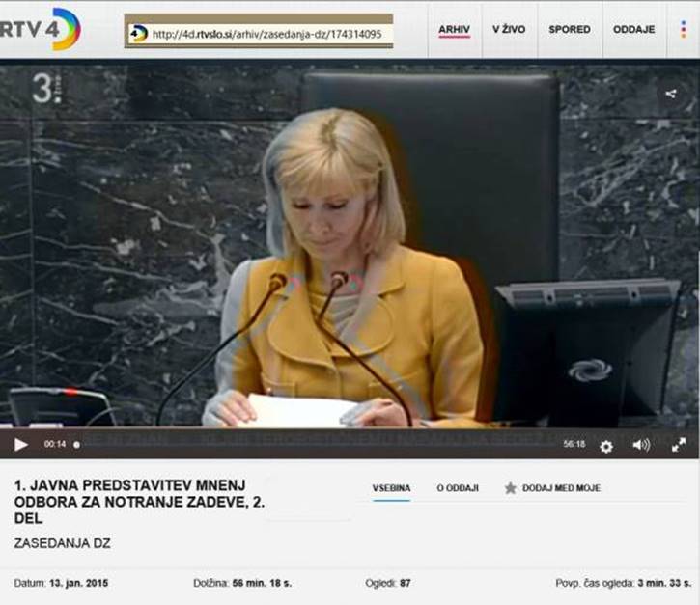Click the star next to Dodaj med moje

[511, 488]
